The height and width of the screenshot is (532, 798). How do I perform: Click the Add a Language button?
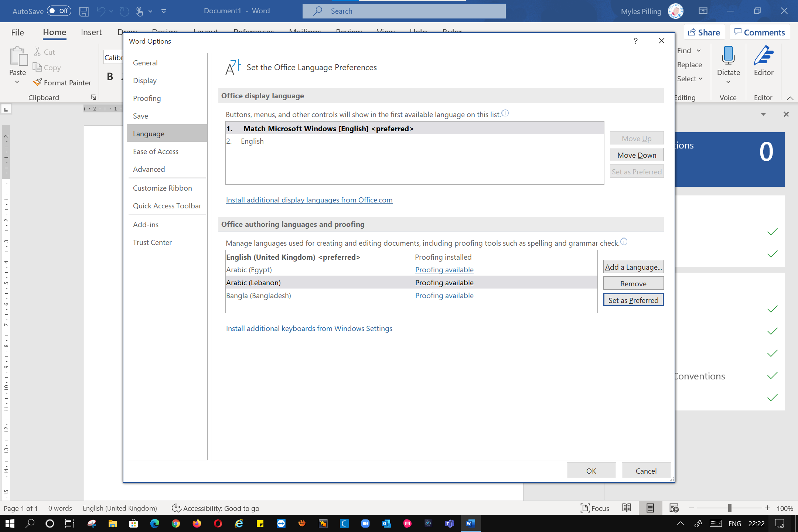tap(633, 267)
